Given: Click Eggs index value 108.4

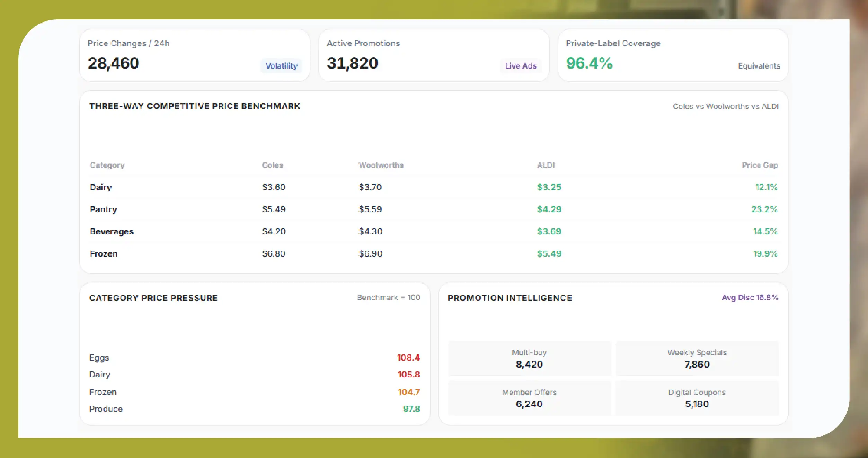Looking at the screenshot, I should tap(408, 358).
